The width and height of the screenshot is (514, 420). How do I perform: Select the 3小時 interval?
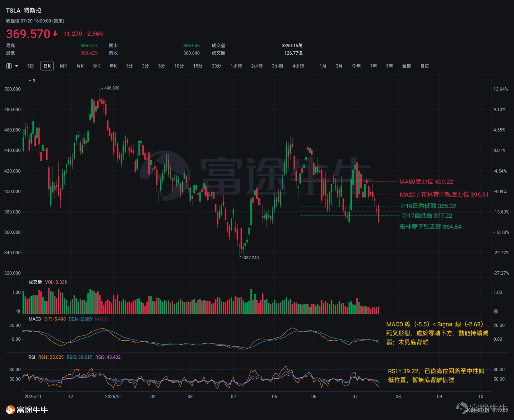pyautogui.click(x=278, y=66)
